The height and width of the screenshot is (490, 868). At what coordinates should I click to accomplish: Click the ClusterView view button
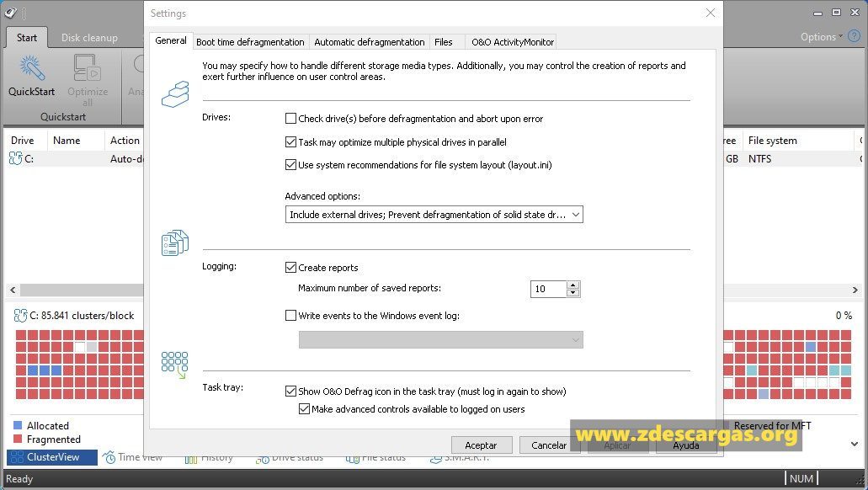pos(52,457)
